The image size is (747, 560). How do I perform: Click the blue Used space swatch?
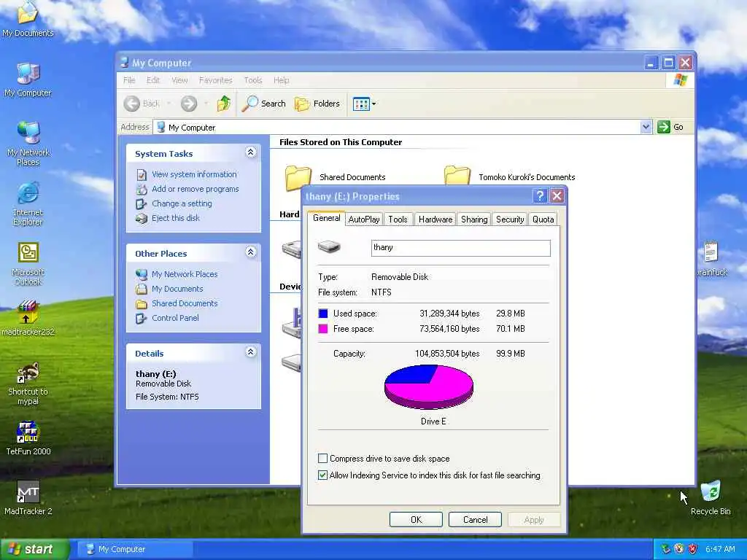coord(323,314)
